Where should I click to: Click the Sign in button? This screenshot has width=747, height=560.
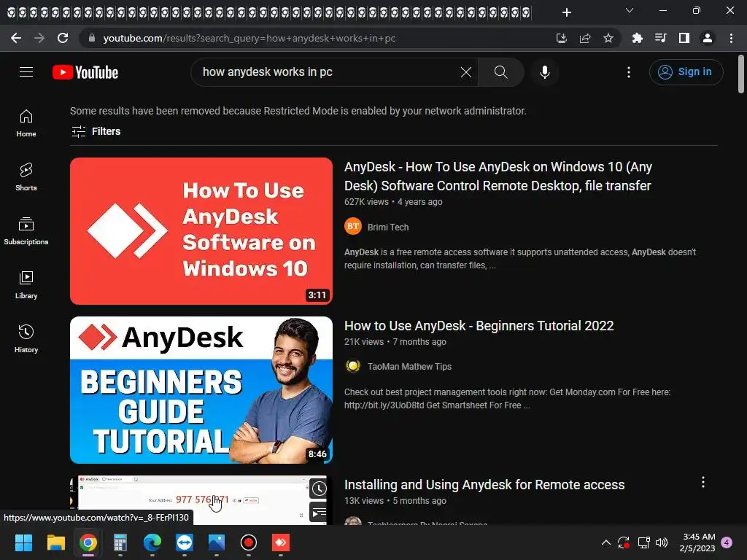click(686, 72)
